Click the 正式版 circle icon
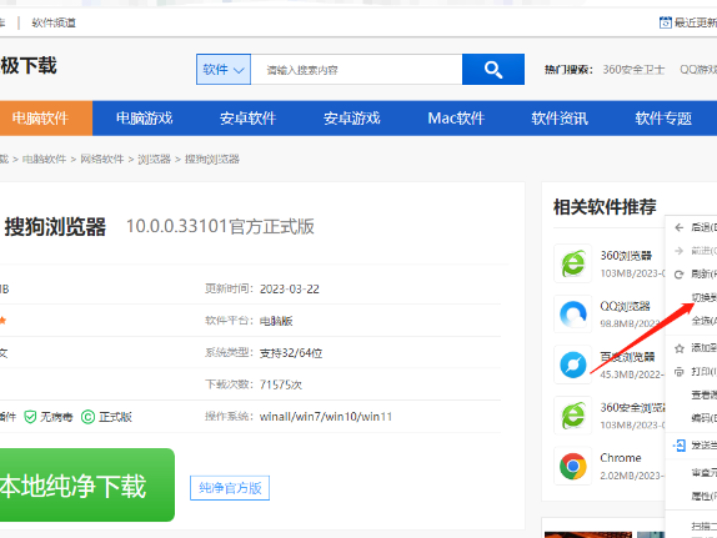Screen dimensions: 717x538 click(x=88, y=417)
